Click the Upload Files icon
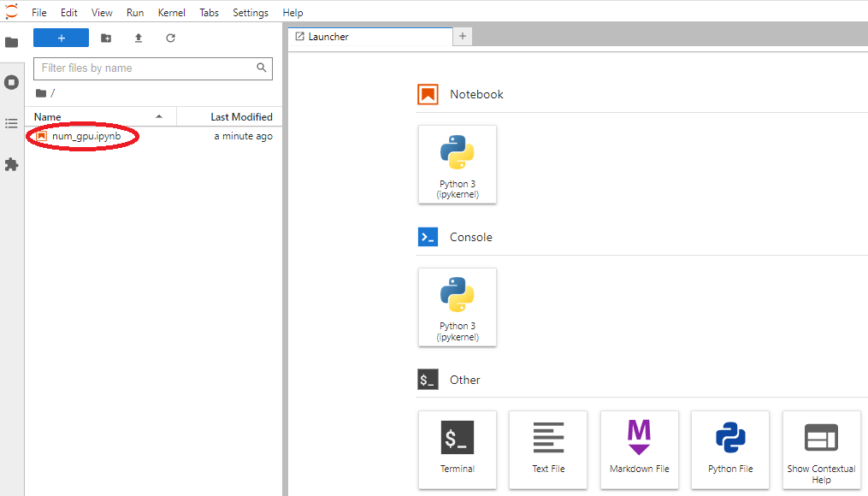The height and width of the screenshot is (496, 868). click(x=139, y=38)
